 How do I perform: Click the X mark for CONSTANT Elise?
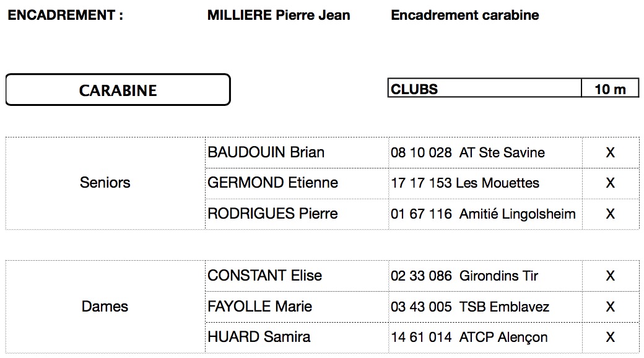(x=611, y=276)
